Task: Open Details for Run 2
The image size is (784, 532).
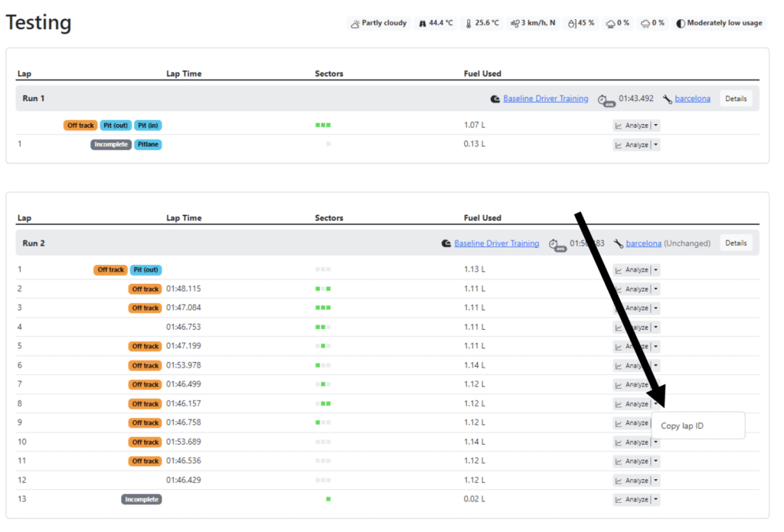Action: pyautogui.click(x=735, y=243)
